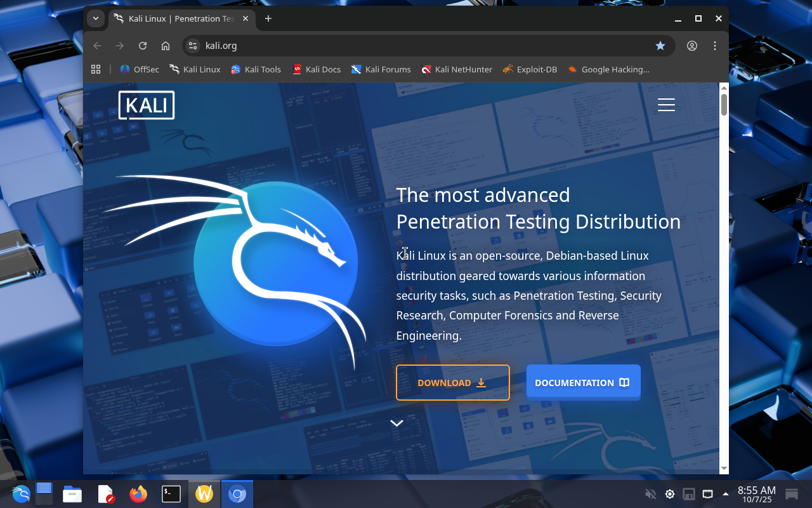Open the Chrome three-dot menu
Image resolution: width=812 pixels, height=508 pixels.
[715, 46]
